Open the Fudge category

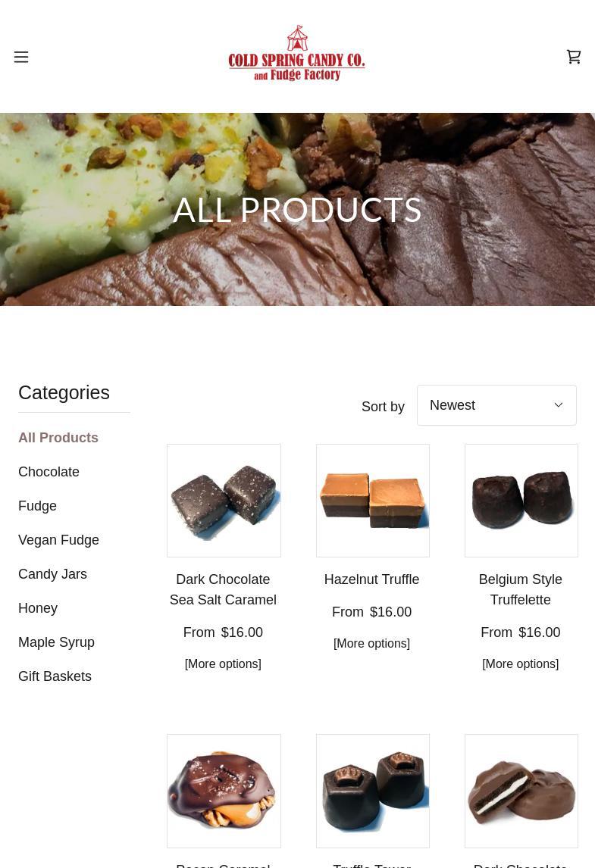click(x=37, y=506)
